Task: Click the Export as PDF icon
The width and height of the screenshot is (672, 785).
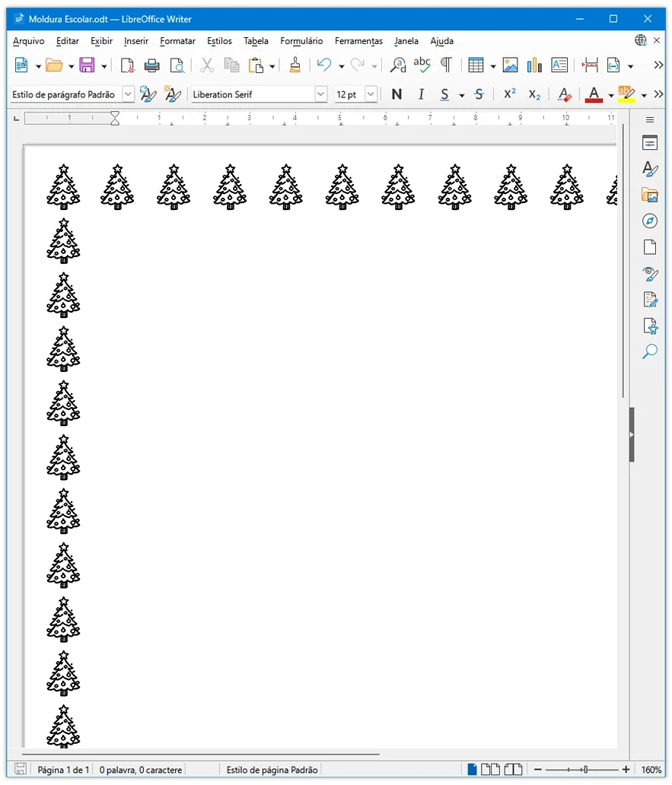Action: (x=127, y=65)
